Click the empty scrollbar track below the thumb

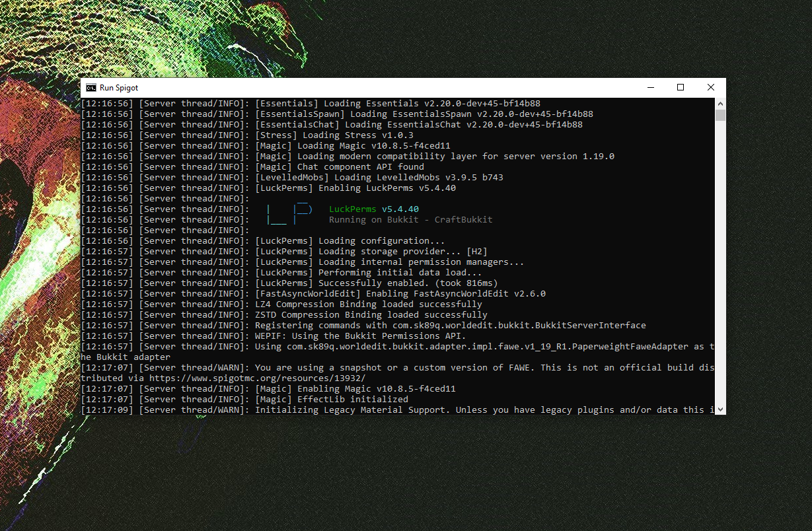click(720, 264)
